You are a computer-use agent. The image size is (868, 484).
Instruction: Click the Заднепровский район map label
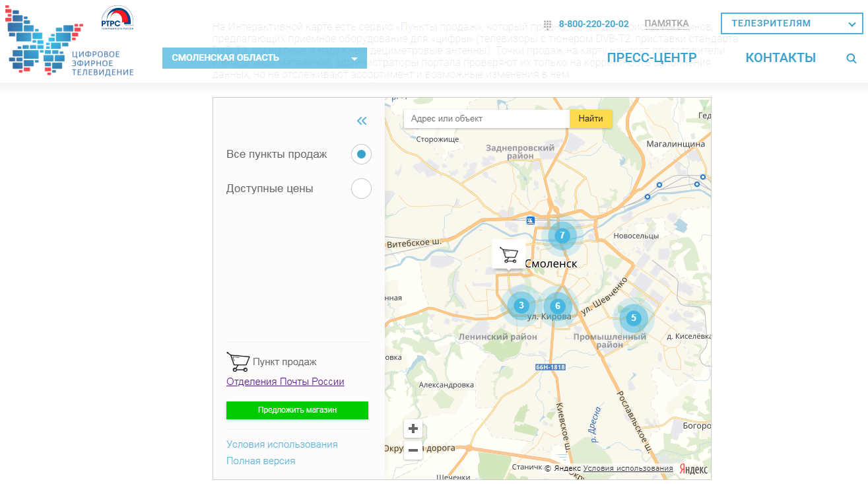tap(520, 152)
